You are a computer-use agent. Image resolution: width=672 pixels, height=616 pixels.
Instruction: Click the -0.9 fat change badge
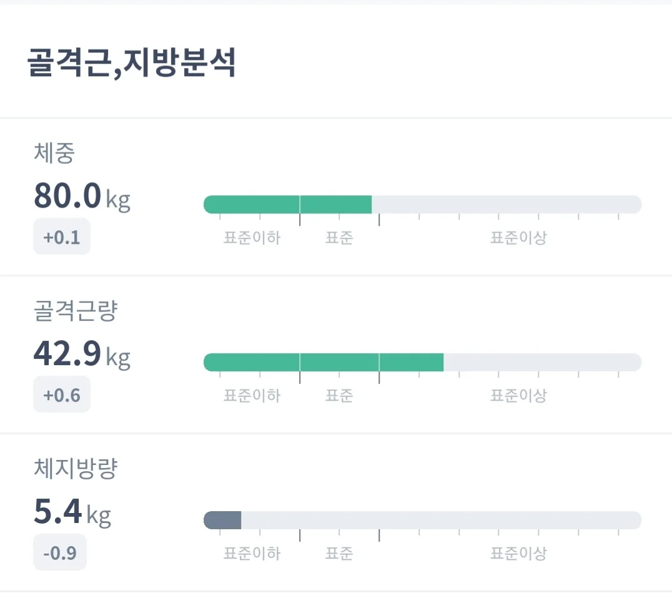(x=59, y=552)
